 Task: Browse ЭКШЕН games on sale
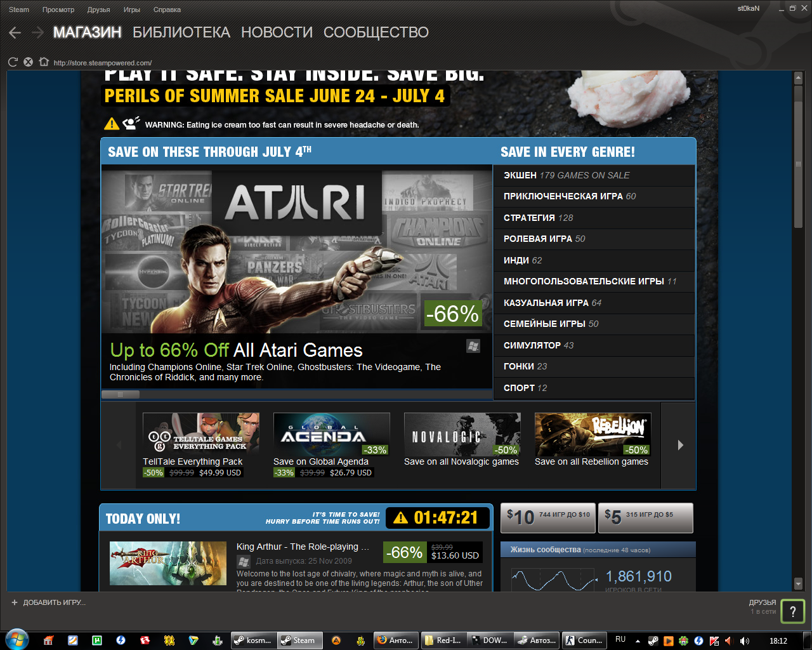[594, 175]
